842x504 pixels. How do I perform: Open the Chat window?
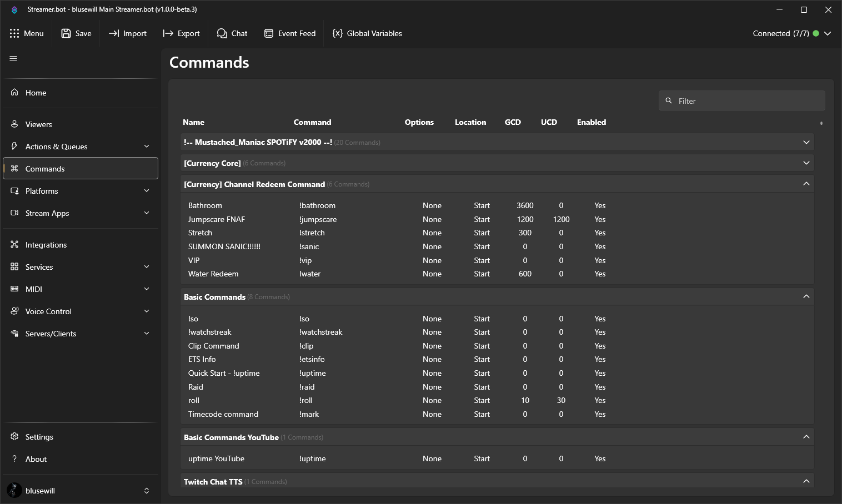[232, 33]
